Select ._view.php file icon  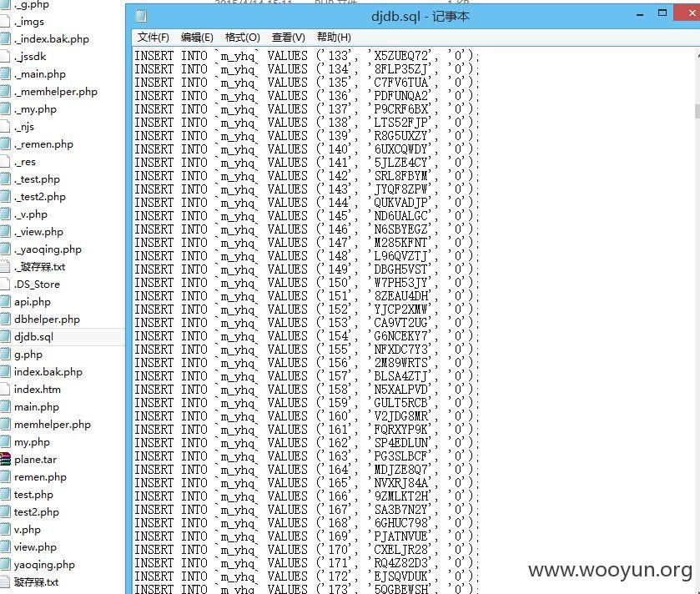point(4,232)
